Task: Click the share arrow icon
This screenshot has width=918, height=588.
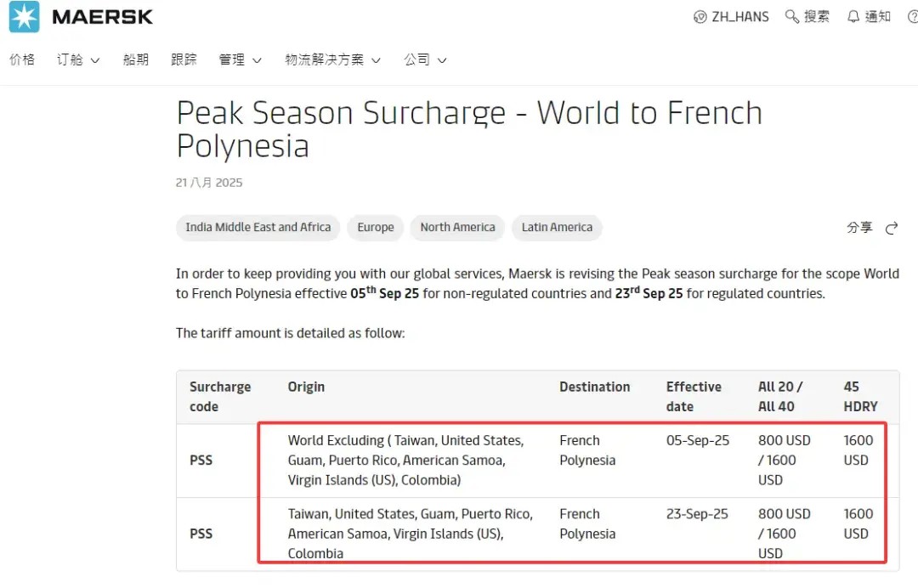Action: click(892, 228)
